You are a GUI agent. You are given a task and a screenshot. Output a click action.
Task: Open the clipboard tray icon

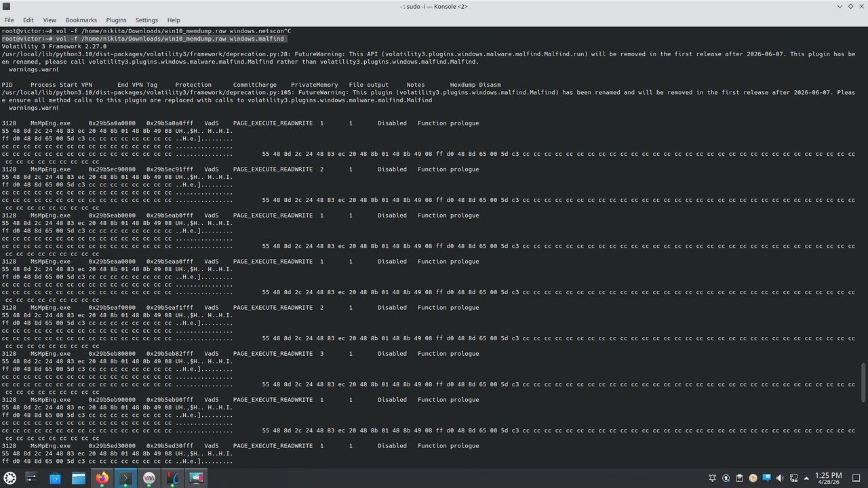(740, 479)
